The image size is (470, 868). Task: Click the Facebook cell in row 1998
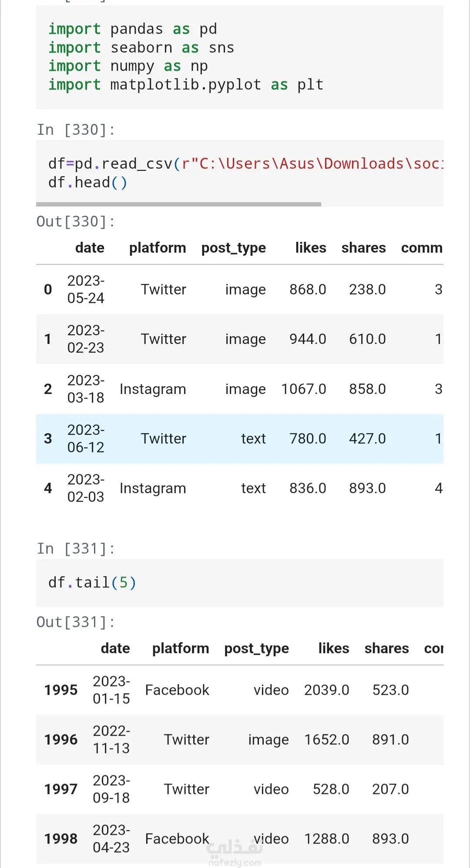[x=177, y=839]
